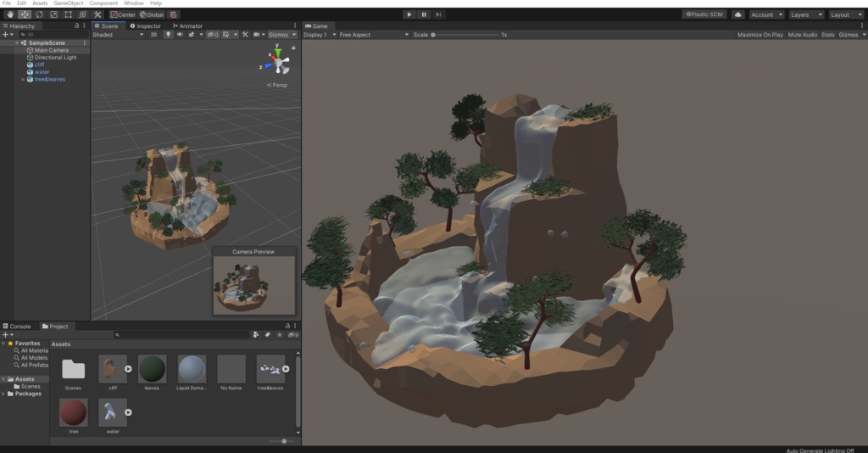Expand the cliff model asset arrow
Viewport: 868px width, 453px height.
[x=128, y=369]
